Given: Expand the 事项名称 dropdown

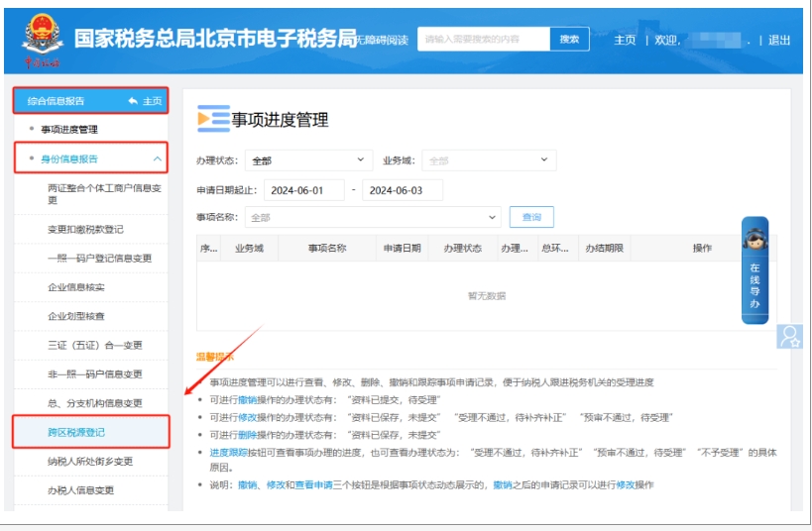Looking at the screenshot, I should click(373, 217).
